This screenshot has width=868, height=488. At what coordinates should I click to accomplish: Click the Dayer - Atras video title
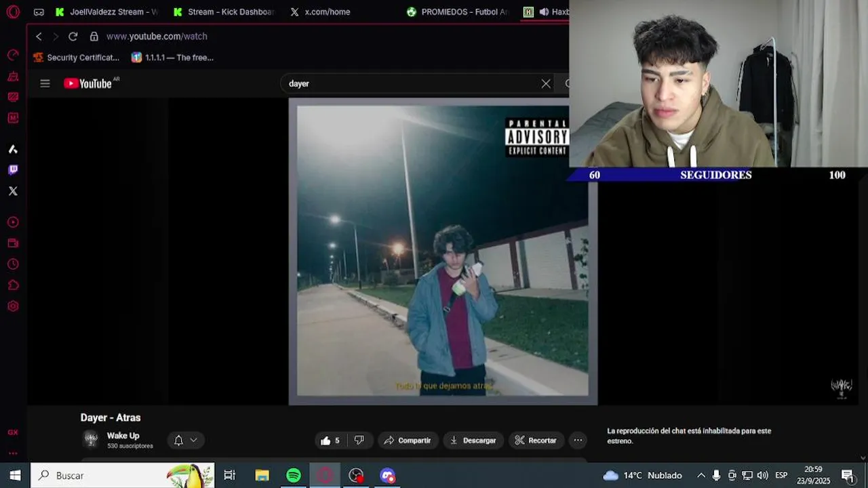[x=111, y=418]
